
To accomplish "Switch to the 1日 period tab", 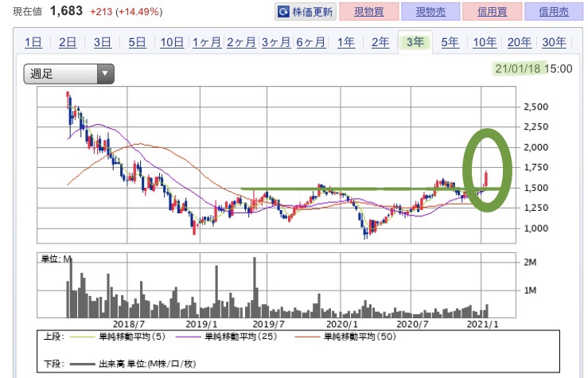I will pyautogui.click(x=33, y=43).
